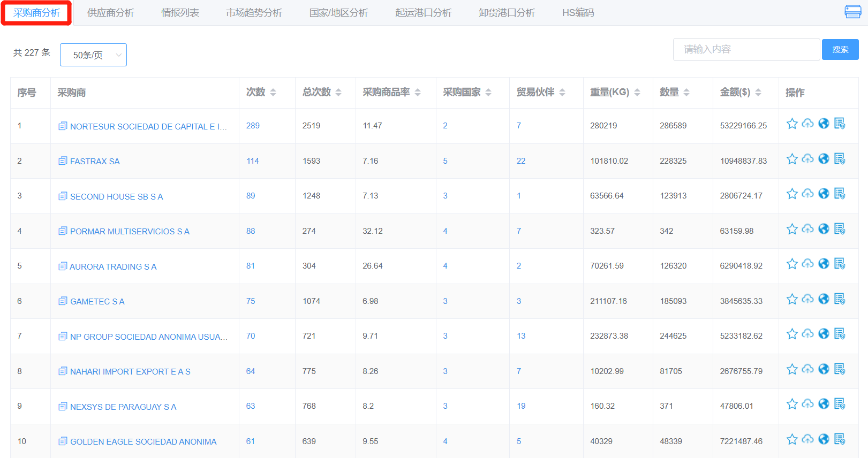
Task: Star the FASTRAX SA row
Action: [792, 159]
